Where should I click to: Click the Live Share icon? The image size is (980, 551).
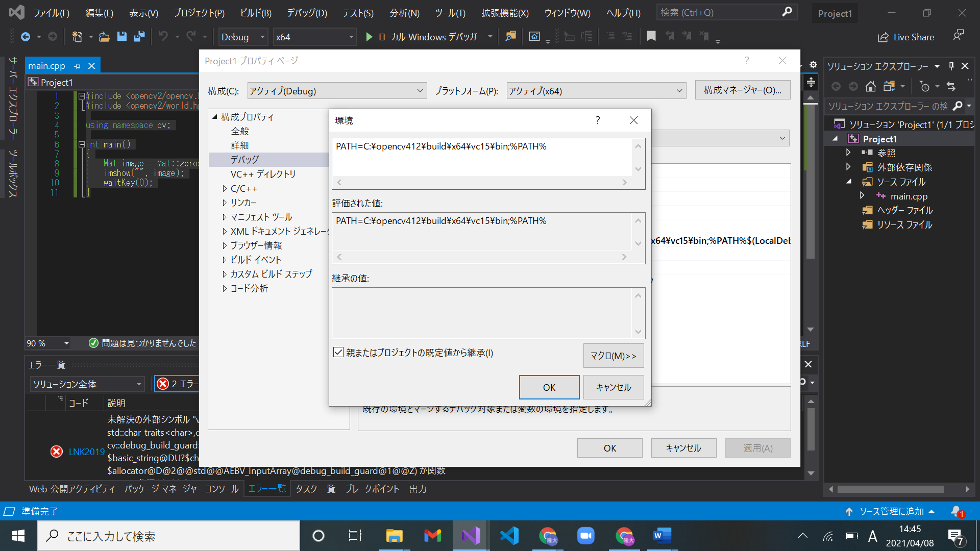[883, 37]
